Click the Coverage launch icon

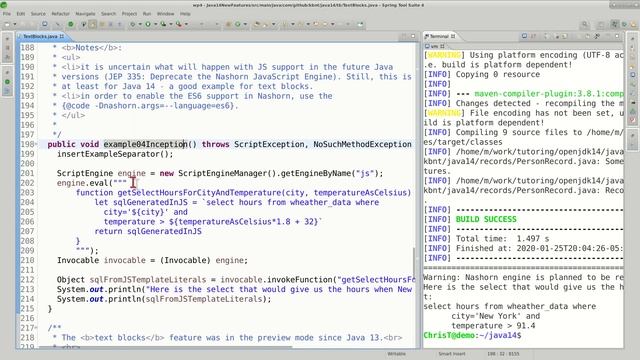click(x=163, y=24)
